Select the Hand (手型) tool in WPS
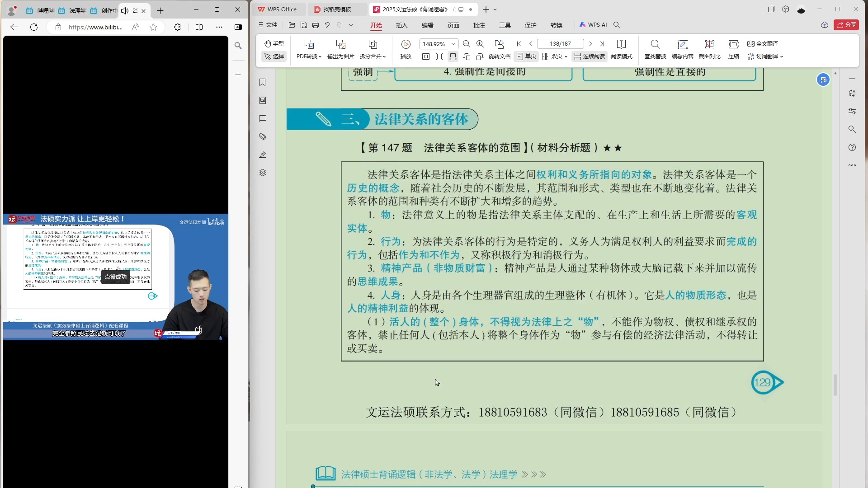This screenshot has width=868, height=488. click(x=274, y=44)
